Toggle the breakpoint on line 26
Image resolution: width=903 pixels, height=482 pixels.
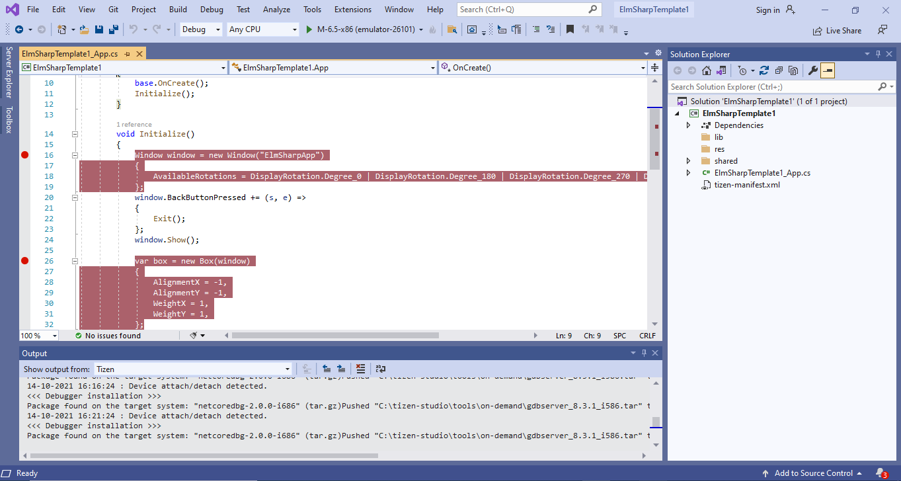[x=25, y=261]
